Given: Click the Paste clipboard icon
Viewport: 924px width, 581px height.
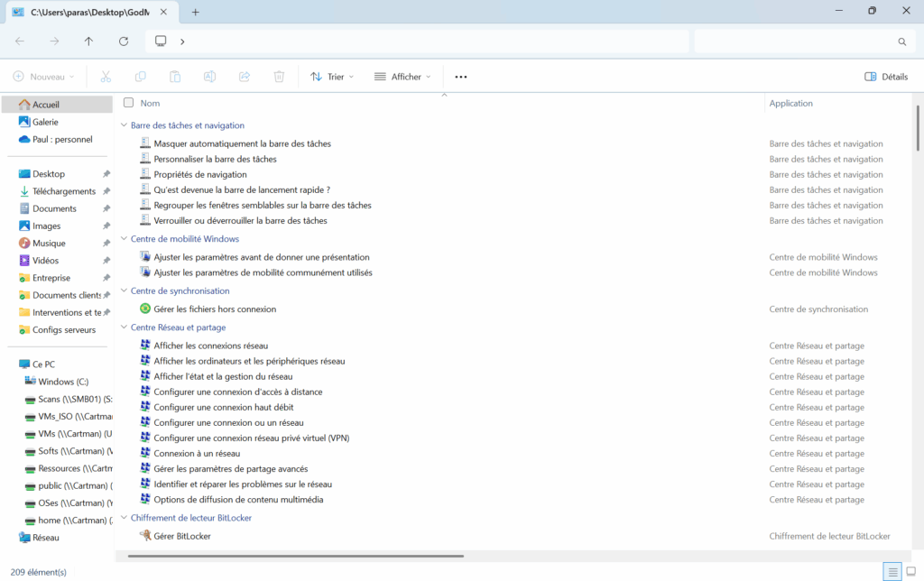Looking at the screenshot, I should click(175, 77).
